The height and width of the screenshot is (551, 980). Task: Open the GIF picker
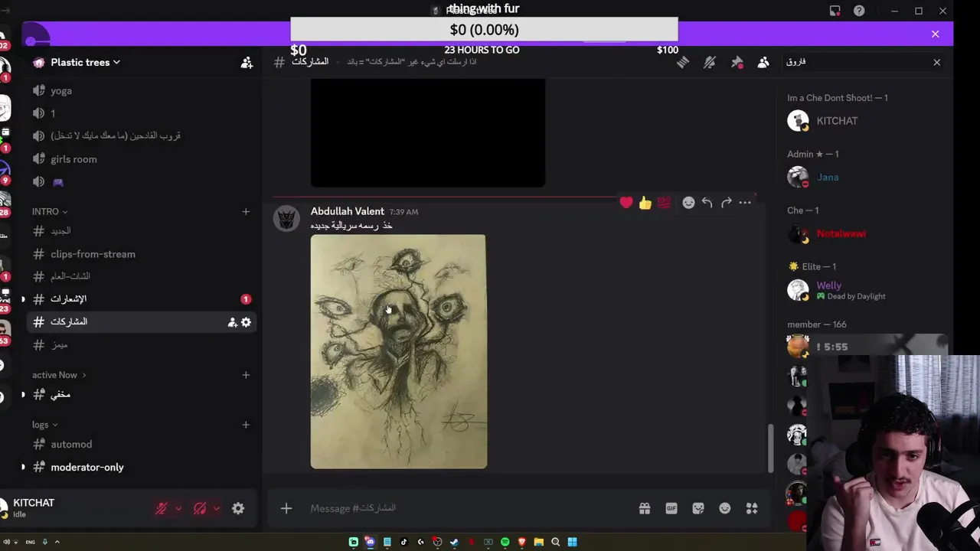671,508
